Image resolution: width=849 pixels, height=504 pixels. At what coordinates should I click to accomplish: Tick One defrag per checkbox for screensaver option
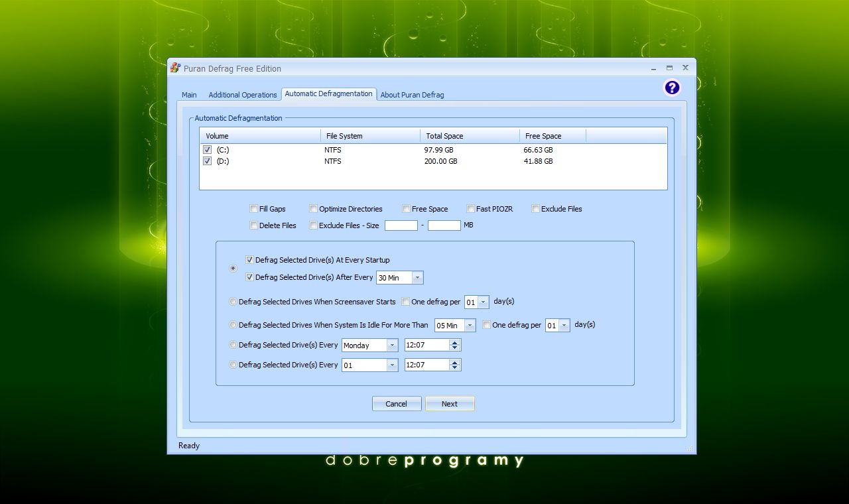(405, 302)
